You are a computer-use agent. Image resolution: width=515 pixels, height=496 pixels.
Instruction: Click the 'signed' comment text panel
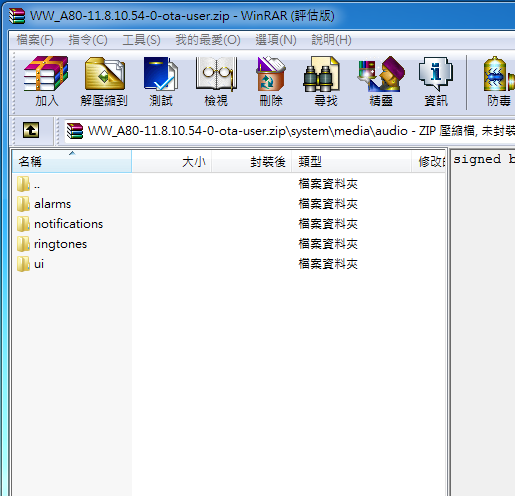(483, 323)
